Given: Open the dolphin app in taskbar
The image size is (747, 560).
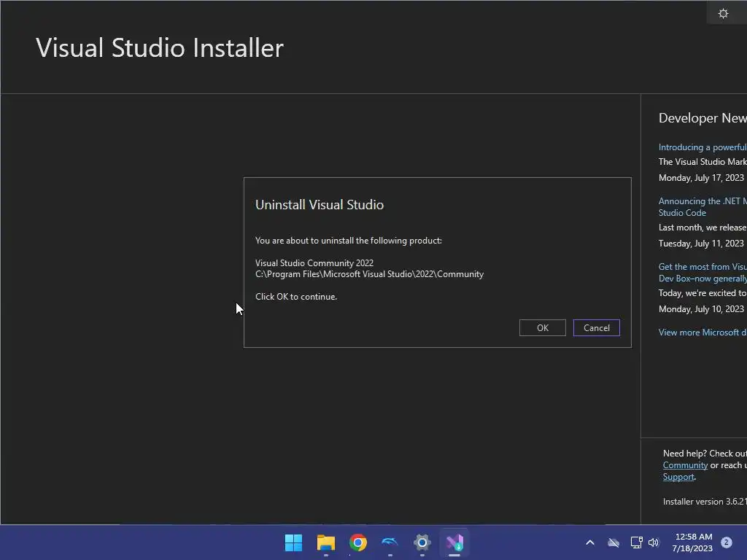Looking at the screenshot, I should 390,542.
